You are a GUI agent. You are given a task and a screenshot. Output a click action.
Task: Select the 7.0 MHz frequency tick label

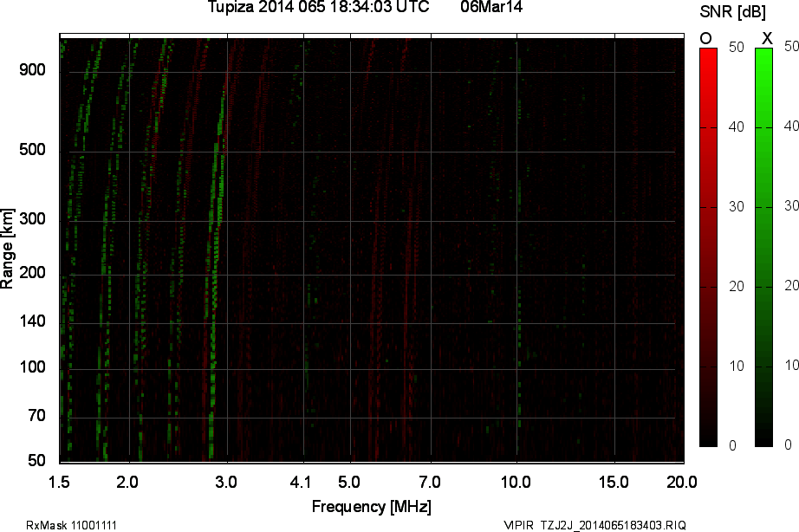point(430,481)
